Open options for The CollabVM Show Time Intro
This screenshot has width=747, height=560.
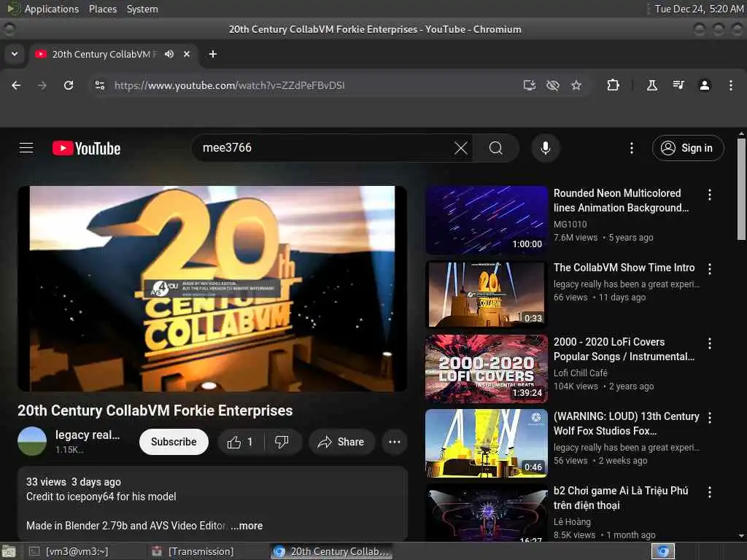click(709, 269)
